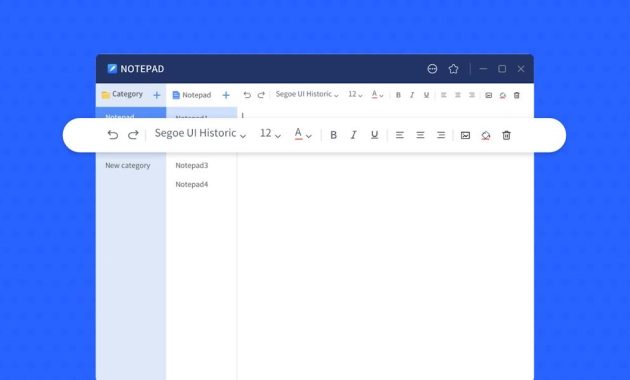The height and width of the screenshot is (380, 630).
Task: Center align text in the enlarged toolbar
Action: 420,135
